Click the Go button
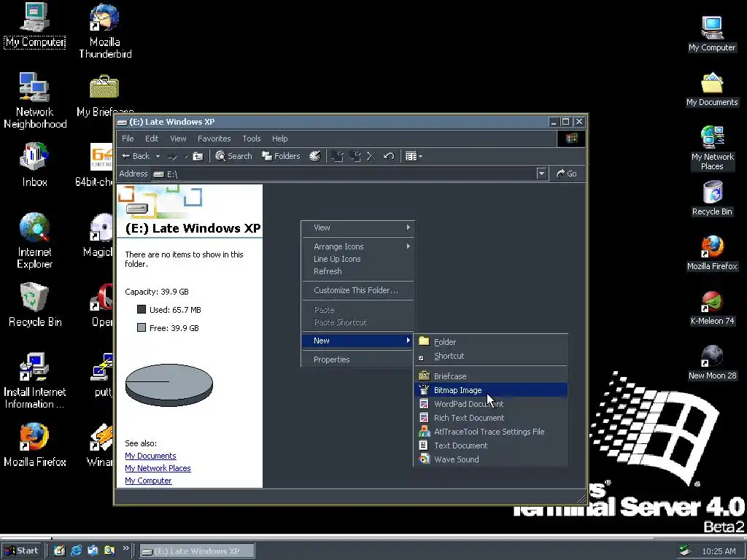This screenshot has width=747, height=560. click(566, 174)
